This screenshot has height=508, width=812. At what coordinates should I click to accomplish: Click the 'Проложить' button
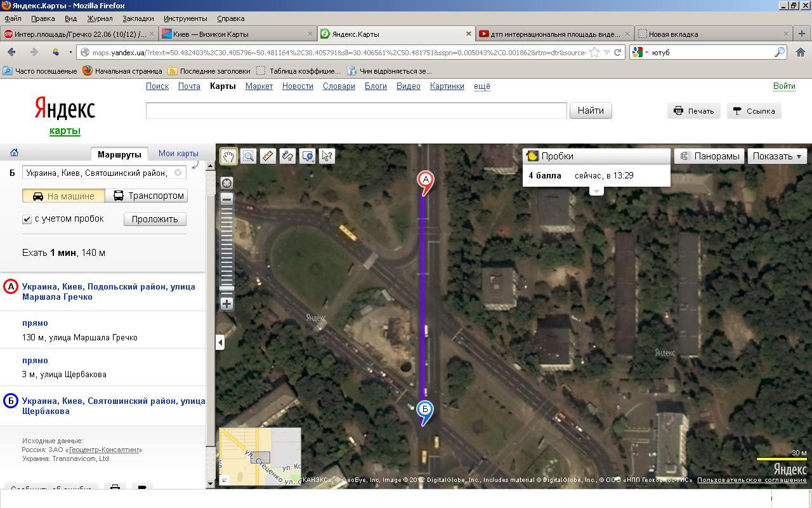point(155,219)
